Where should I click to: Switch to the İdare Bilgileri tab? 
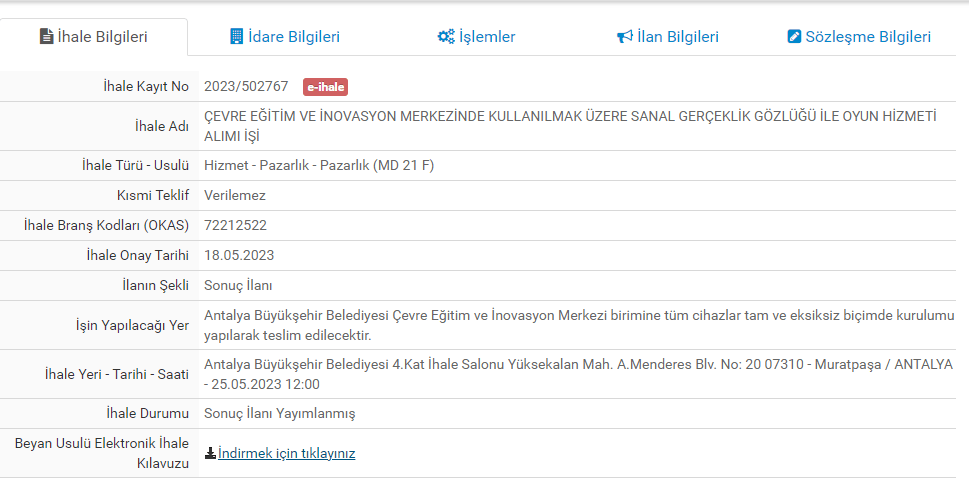[295, 37]
